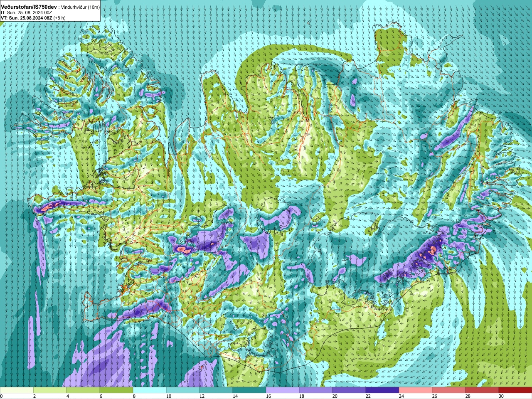Click the legend number "30"
Image resolution: width=532 pixels, height=399 pixels.
(x=501, y=396)
